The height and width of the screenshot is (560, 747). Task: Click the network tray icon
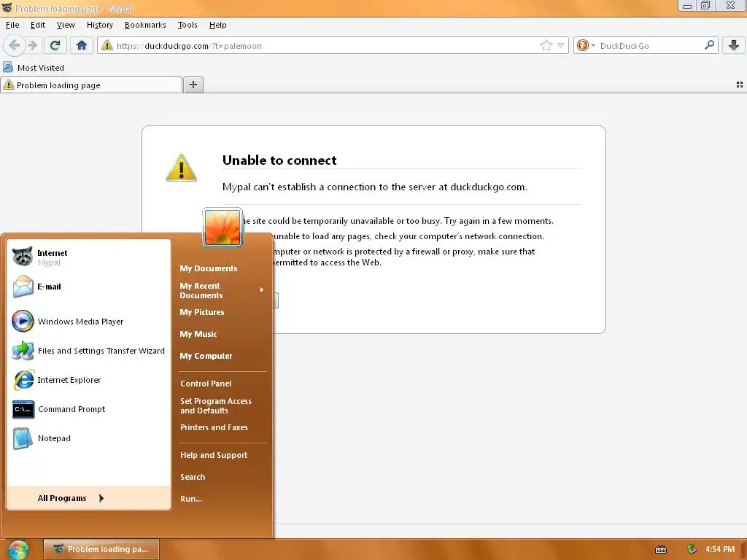[692, 549]
